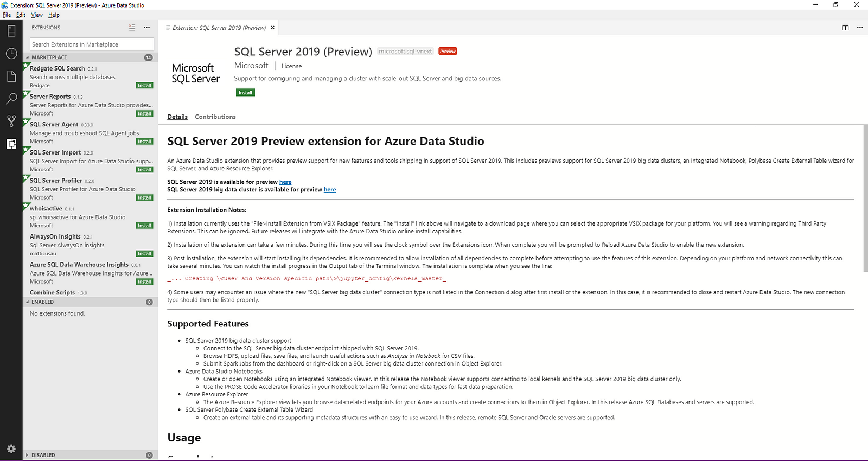Open SQL Server 2019 preview 'here' link
Viewport: 868px width, 461px height.
pos(285,182)
